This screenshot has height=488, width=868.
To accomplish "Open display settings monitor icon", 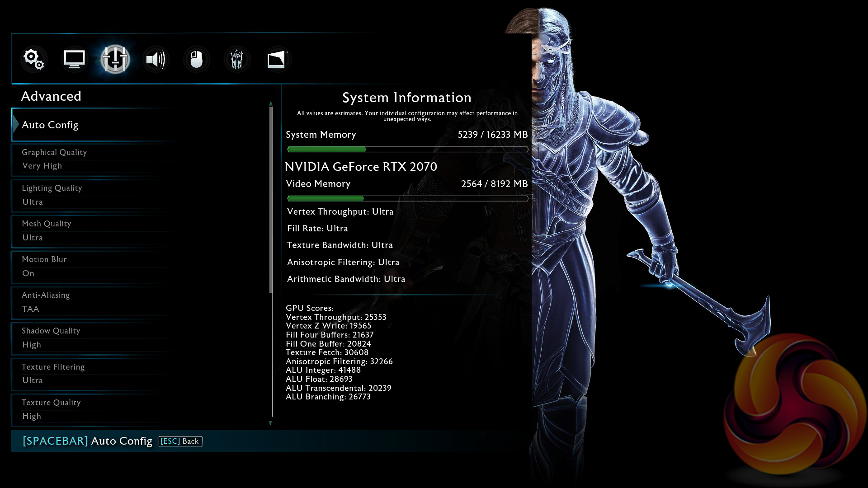I will coord(74,59).
